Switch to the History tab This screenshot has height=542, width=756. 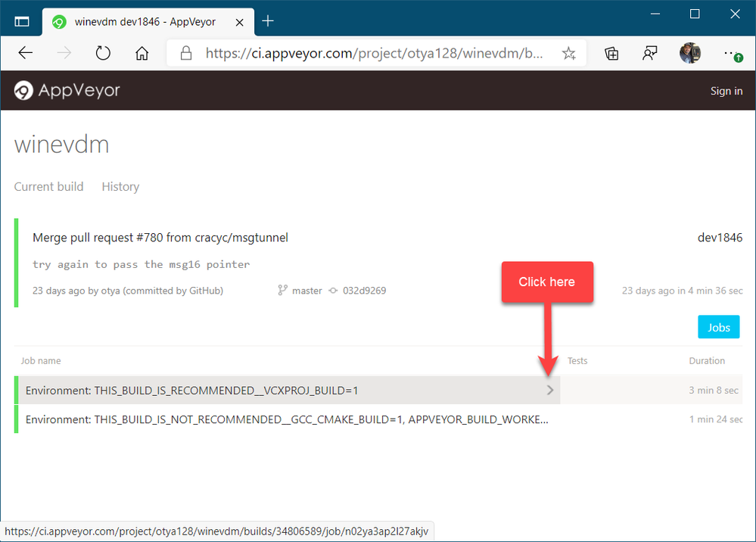click(120, 187)
